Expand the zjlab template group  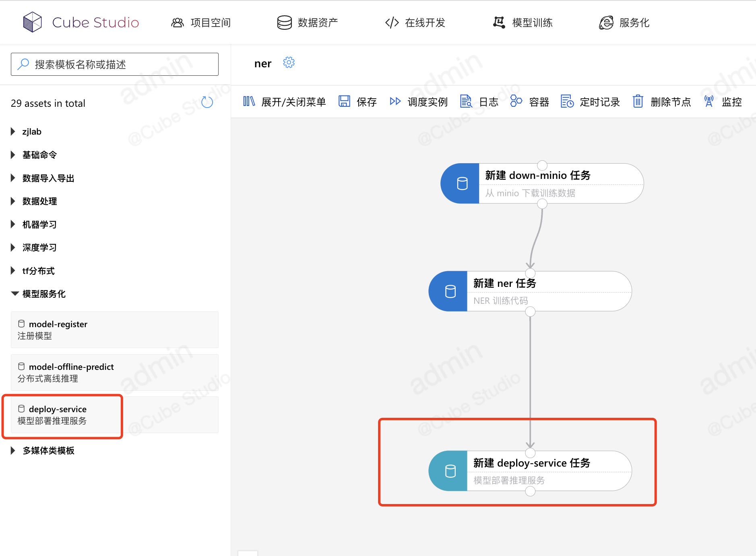pyautogui.click(x=13, y=132)
